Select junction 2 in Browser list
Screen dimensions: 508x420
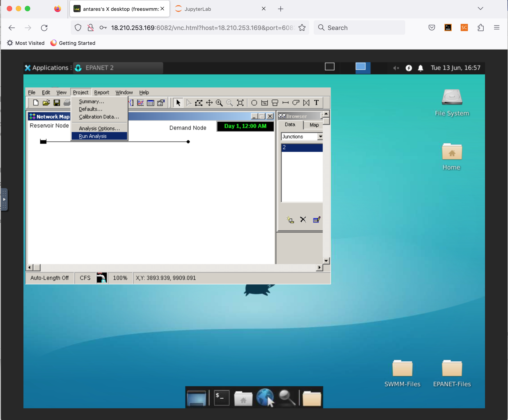(302, 148)
